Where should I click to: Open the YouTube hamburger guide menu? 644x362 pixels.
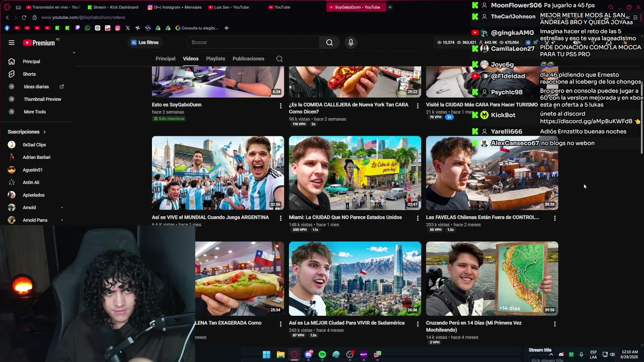[11, 43]
